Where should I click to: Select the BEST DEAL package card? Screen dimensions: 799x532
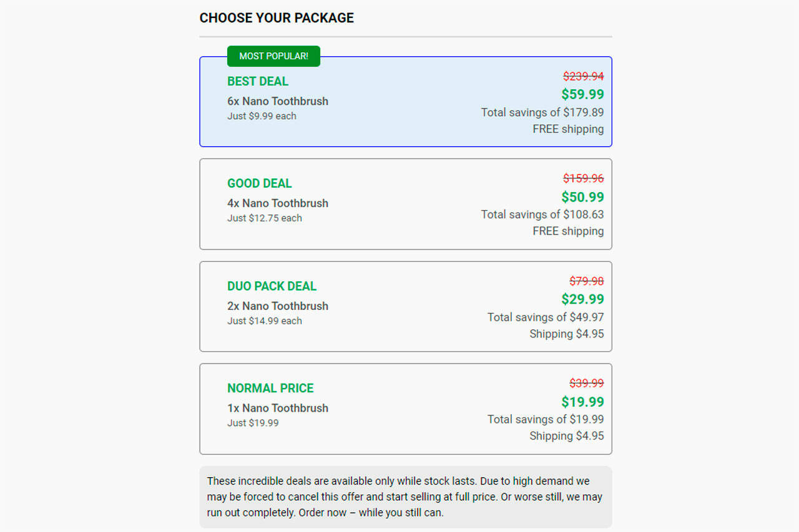point(406,103)
